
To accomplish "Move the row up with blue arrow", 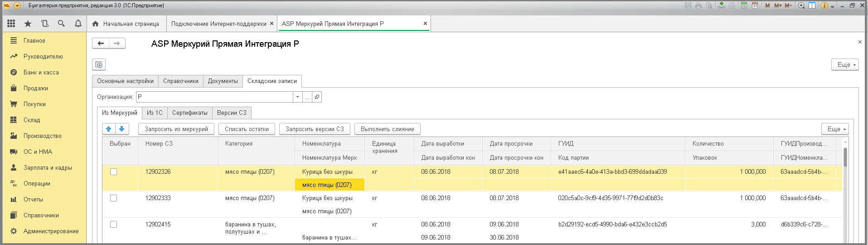I will [109, 129].
